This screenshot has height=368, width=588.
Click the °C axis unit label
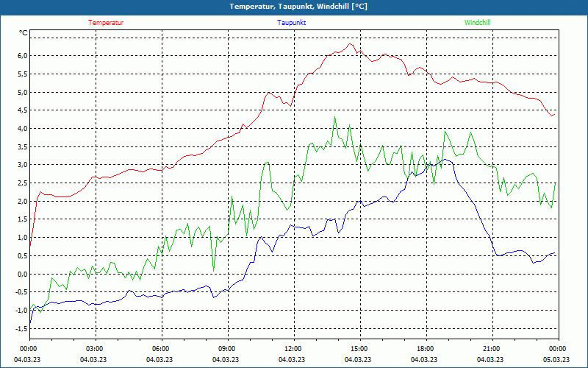(24, 33)
